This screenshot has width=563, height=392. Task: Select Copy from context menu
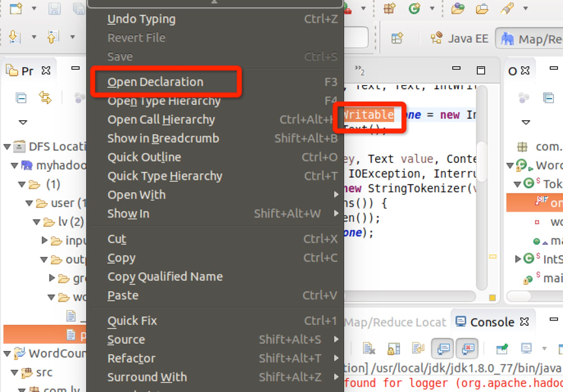tap(122, 258)
